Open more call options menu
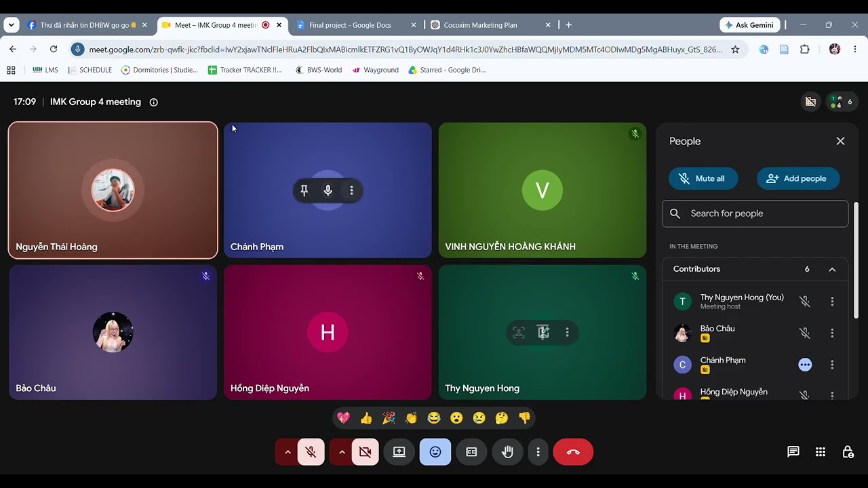 point(538,452)
